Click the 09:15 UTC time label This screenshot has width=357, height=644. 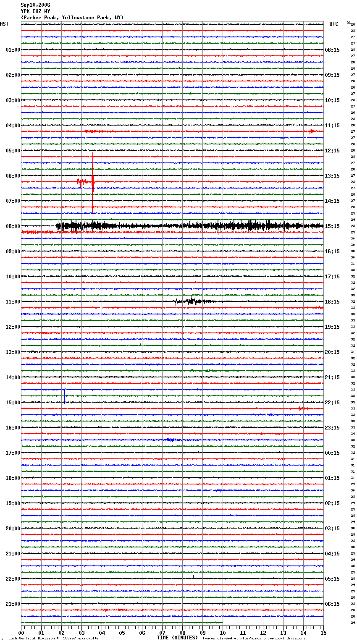[x=332, y=75]
